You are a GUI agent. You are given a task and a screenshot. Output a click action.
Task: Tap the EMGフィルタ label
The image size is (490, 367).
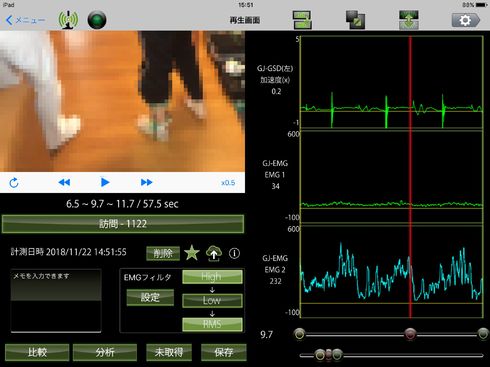[147, 277]
